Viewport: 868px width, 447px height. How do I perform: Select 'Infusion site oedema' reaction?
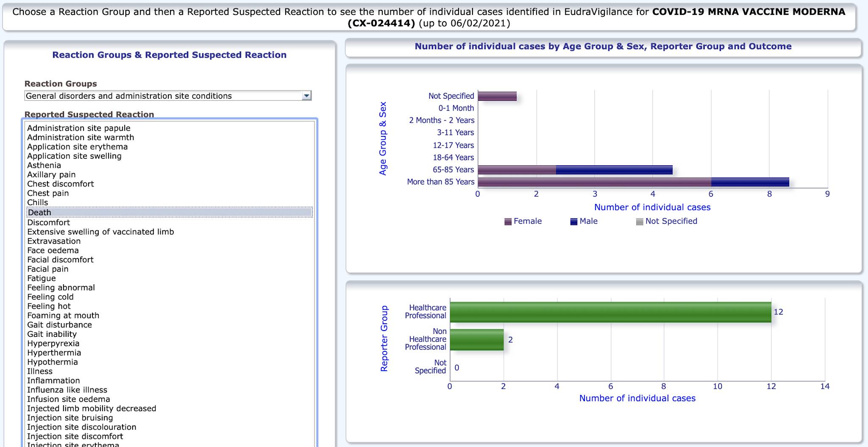68,400
